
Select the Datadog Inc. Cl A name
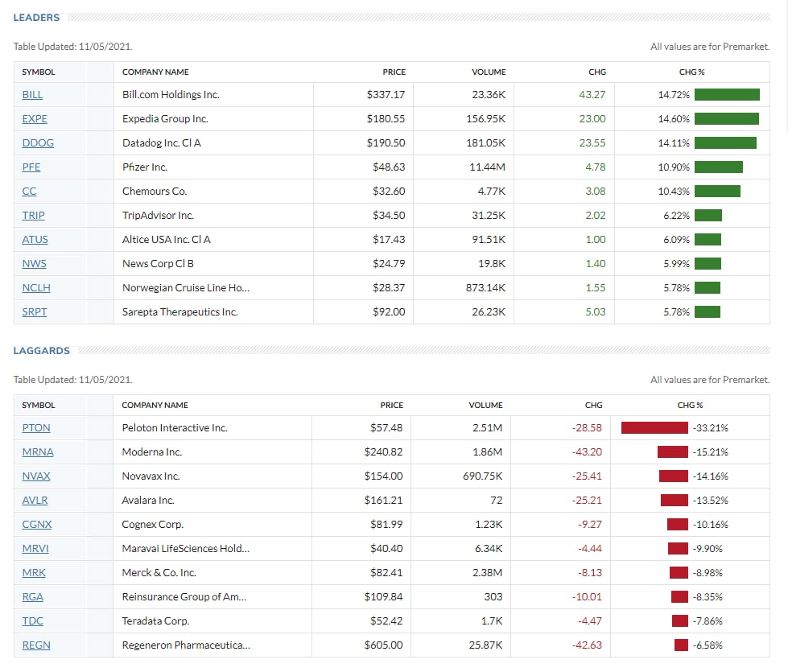tap(162, 142)
